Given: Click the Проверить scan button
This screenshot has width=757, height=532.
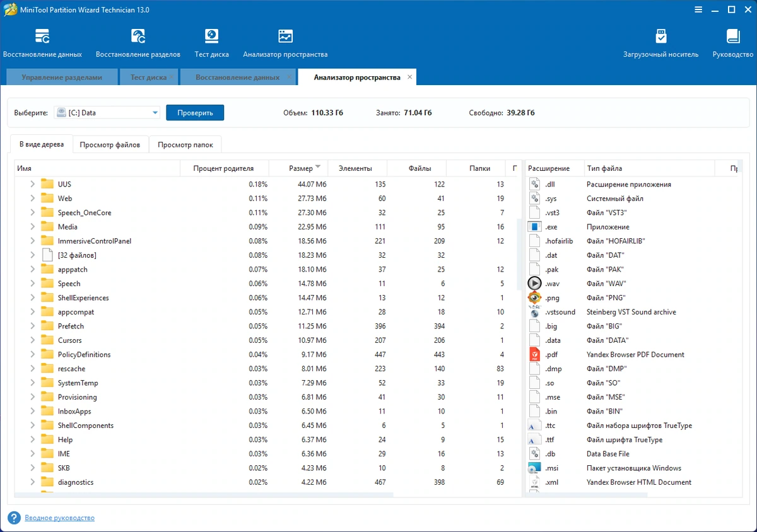Looking at the screenshot, I should [195, 113].
